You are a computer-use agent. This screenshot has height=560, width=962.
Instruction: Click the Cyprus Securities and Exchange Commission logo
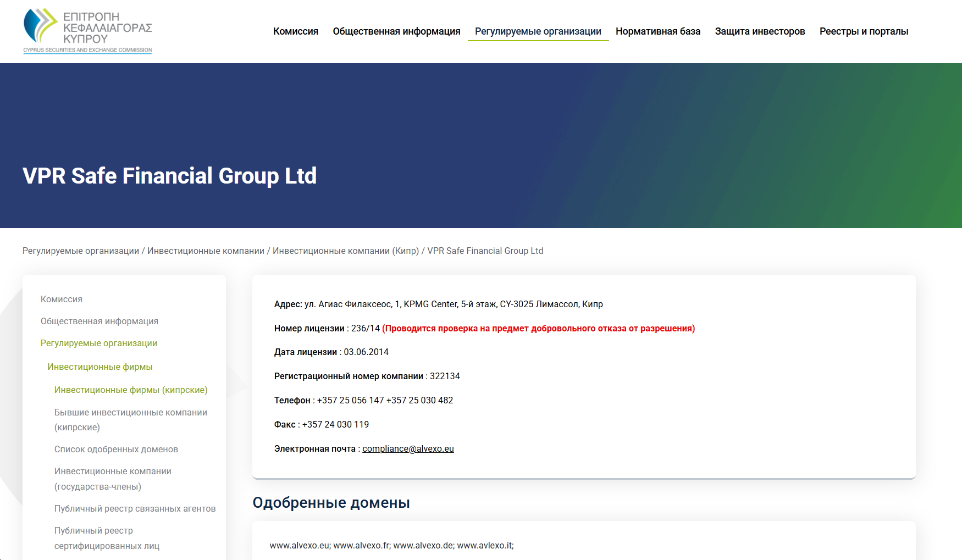tap(87, 31)
